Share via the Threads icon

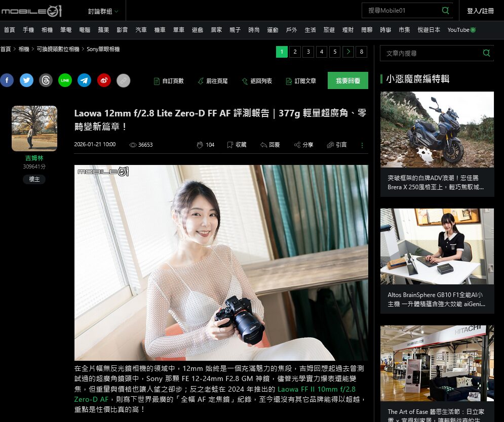46,80
